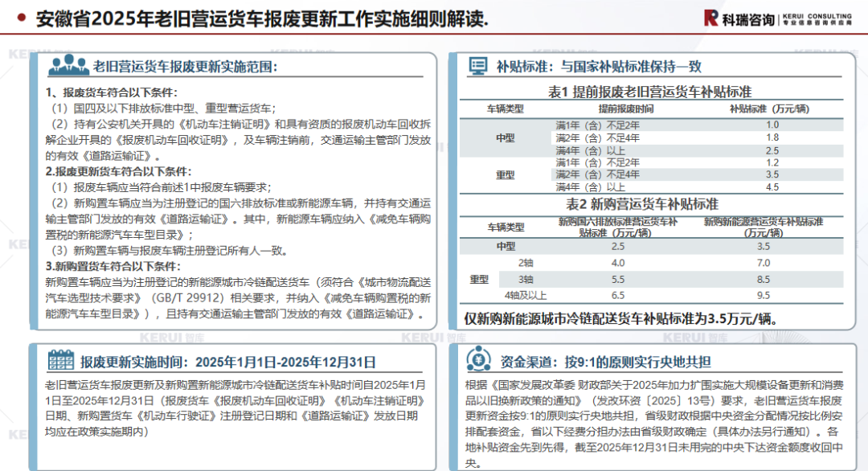Click the 8.5 value in the 3轴 row

[764, 280]
